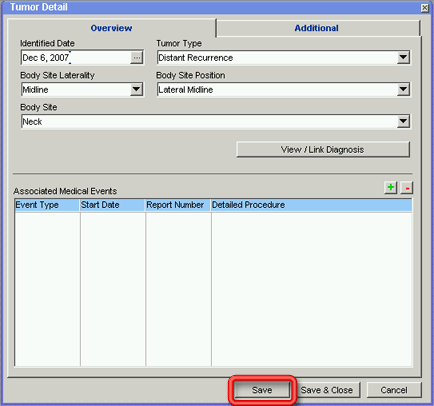This screenshot has width=434, height=406.
Task: Select the Overview tab
Action: 111,28
